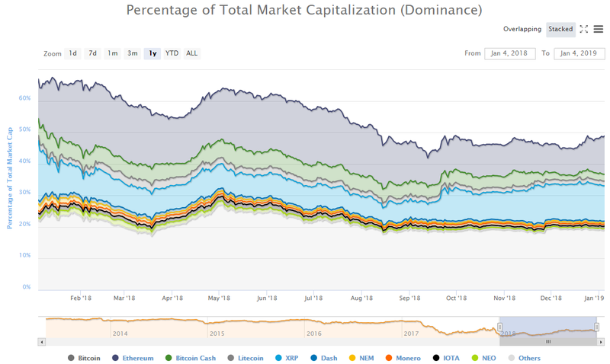This screenshot has height=364, width=610.
Task: Toggle fullscreen chart view
Action: [584, 29]
